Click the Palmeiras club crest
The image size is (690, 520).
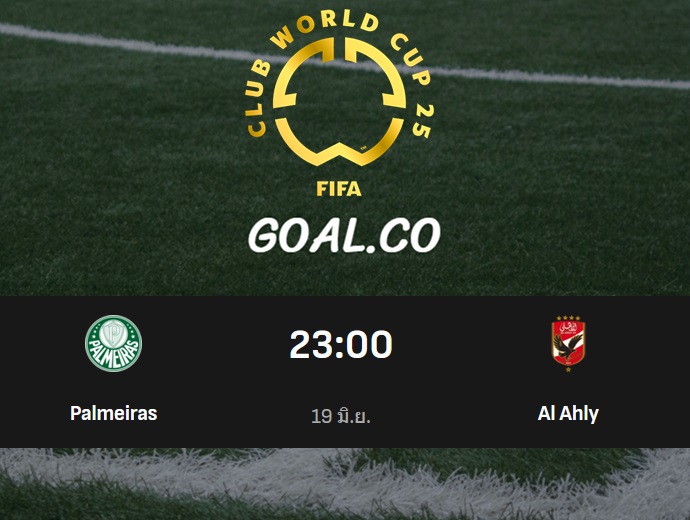coord(114,344)
